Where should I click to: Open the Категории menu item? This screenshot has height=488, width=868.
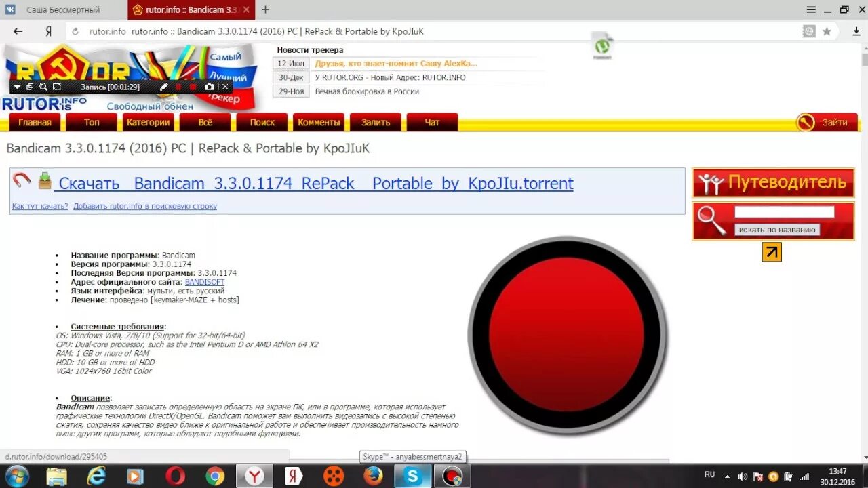[x=148, y=123]
